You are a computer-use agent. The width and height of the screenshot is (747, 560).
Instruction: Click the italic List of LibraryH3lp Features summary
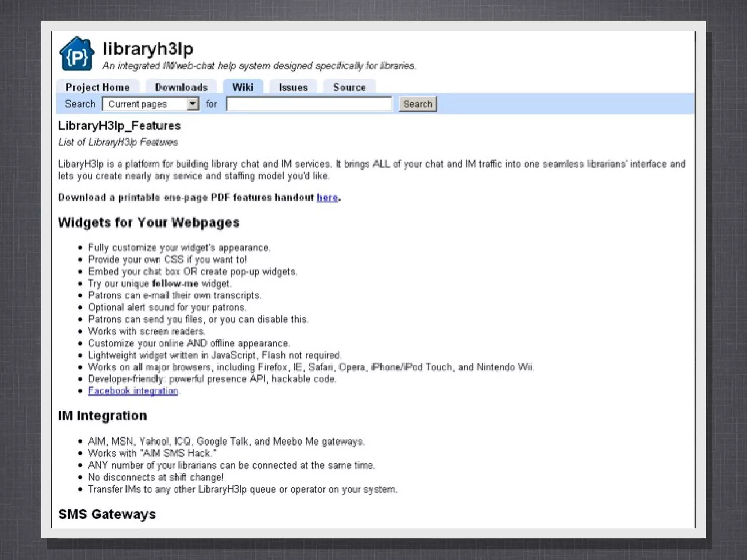(x=118, y=142)
